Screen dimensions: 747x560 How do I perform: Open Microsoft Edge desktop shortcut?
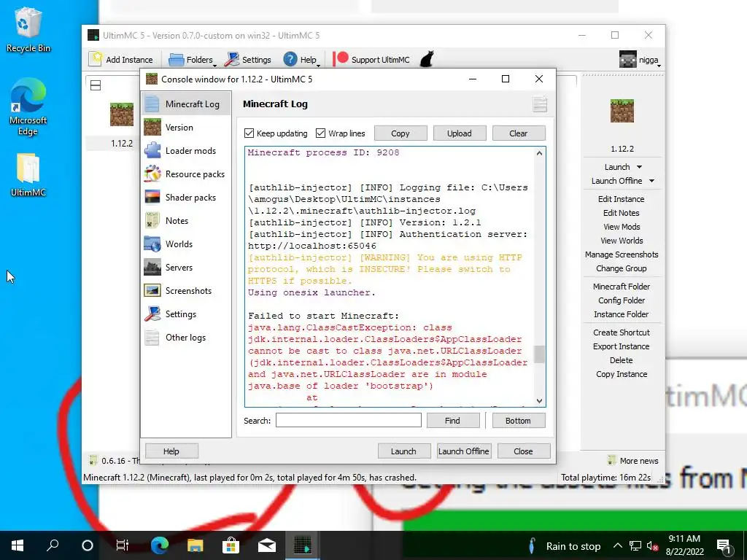[28, 107]
